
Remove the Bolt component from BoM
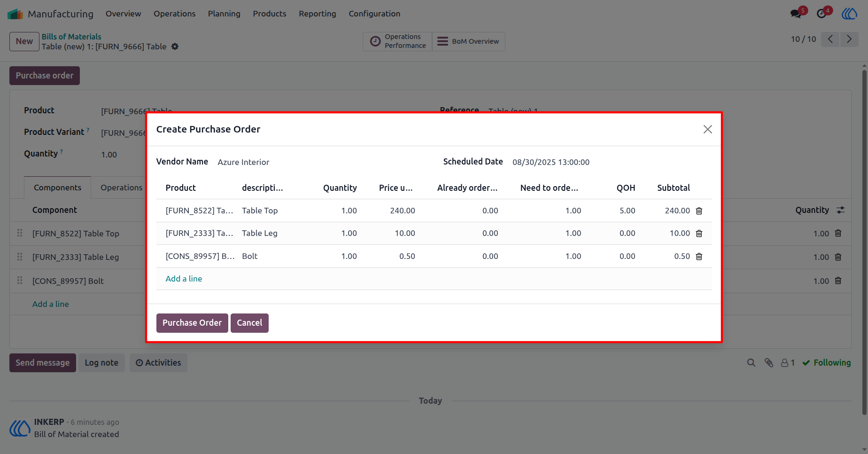[838, 281]
